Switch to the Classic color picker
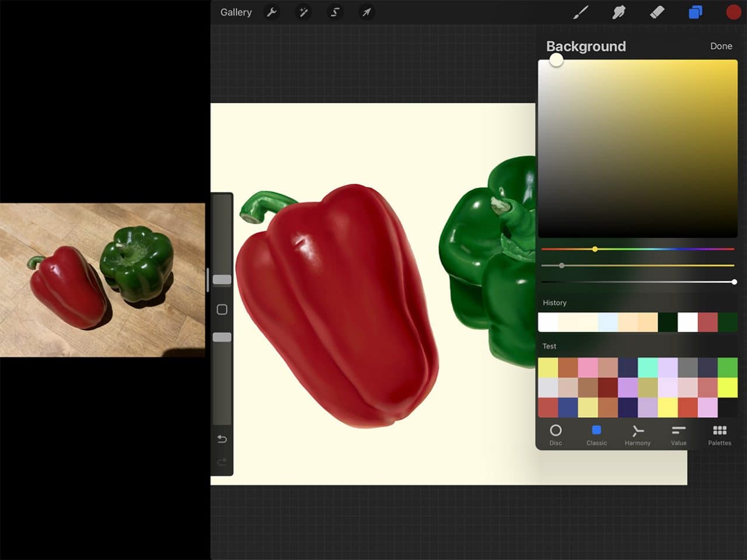Viewport: 747px width, 560px height. click(596, 435)
